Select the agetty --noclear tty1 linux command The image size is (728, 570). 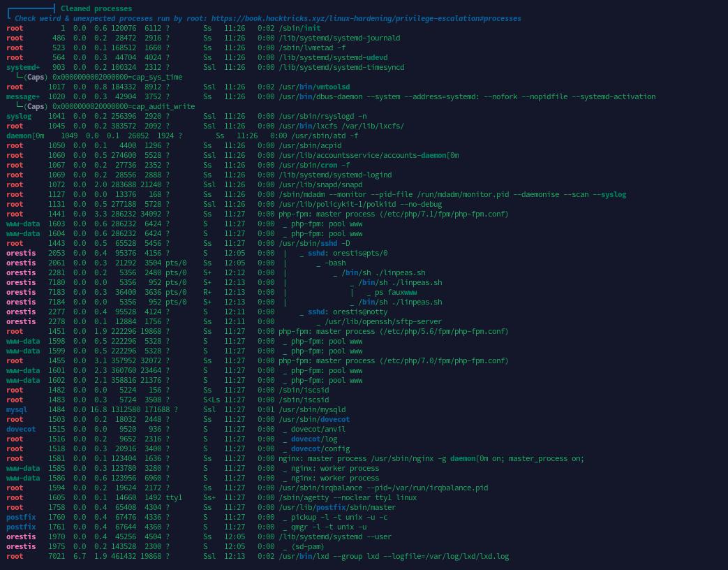pyautogui.click(x=348, y=497)
